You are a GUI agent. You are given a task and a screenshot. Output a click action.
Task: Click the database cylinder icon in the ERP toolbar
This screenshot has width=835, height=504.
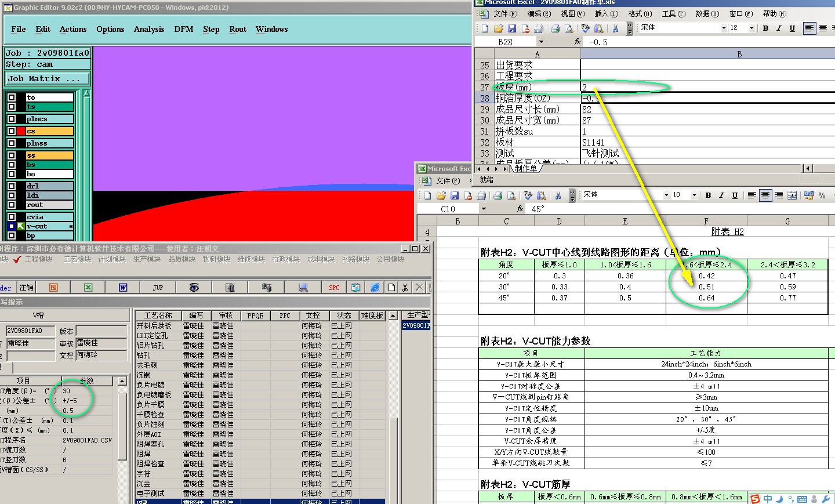click(230, 288)
